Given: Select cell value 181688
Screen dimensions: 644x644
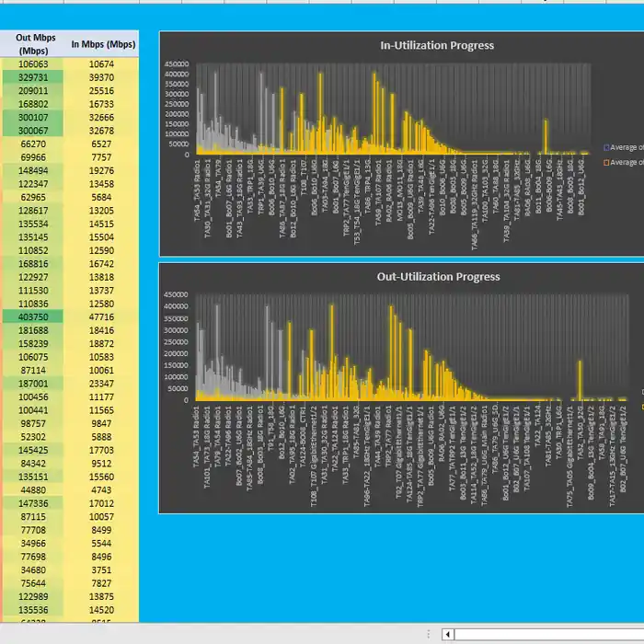Looking at the screenshot, I should pos(33,330).
